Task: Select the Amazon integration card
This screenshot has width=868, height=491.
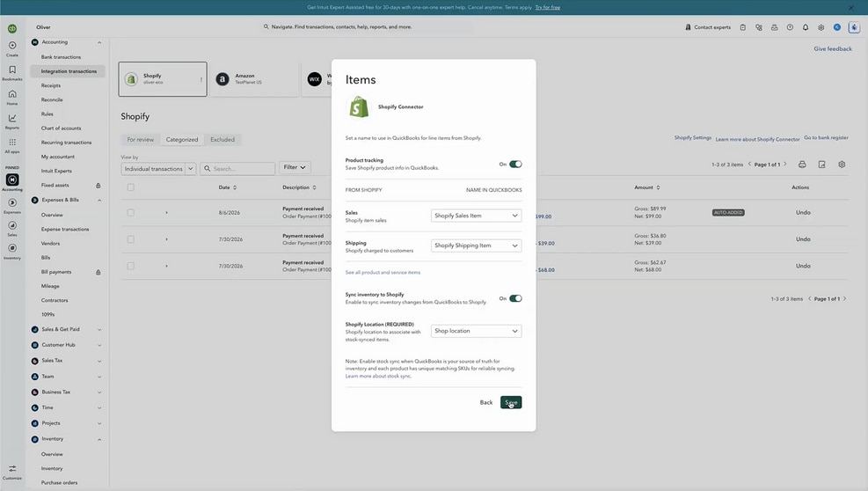Action: (x=254, y=79)
